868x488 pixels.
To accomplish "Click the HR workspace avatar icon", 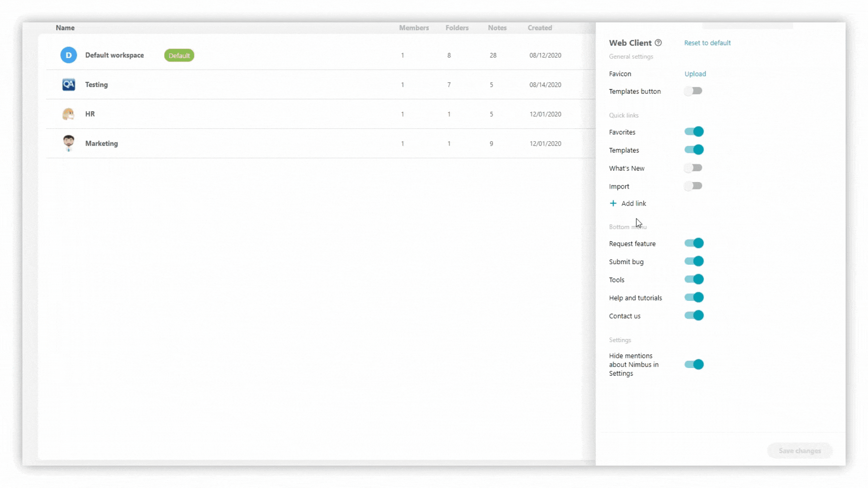I will pos(68,114).
